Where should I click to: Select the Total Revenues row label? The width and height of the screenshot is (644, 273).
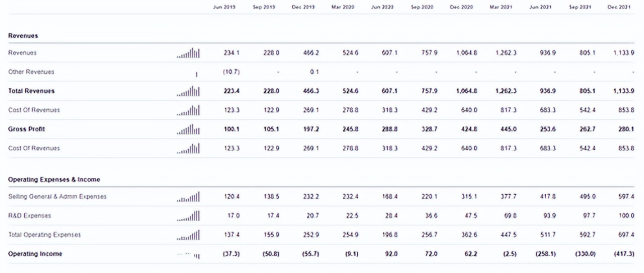click(31, 91)
